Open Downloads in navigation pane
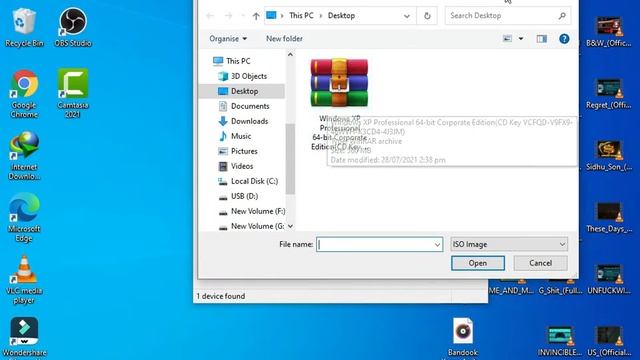Screen dimensions: 640x360 pyautogui.click(x=243, y=121)
